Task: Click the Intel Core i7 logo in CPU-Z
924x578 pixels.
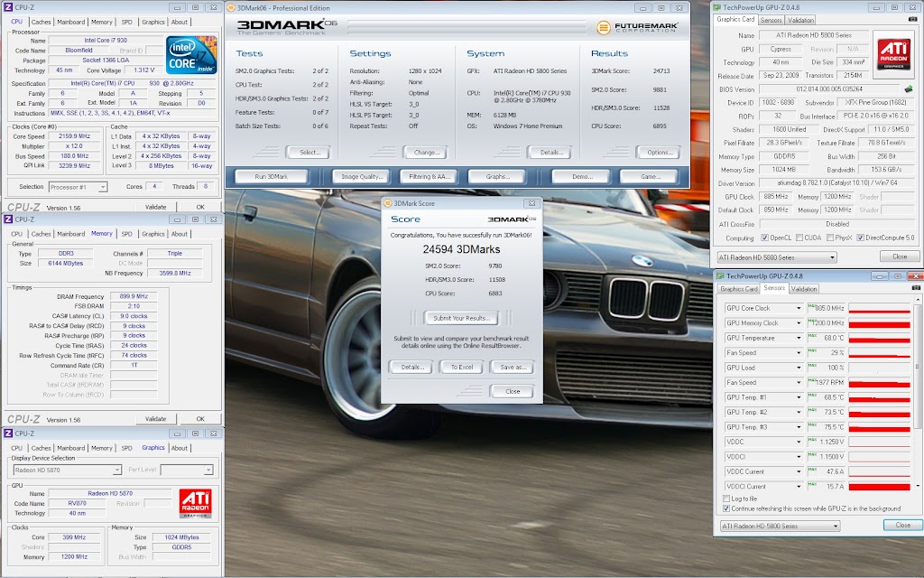Action: pyautogui.click(x=191, y=55)
